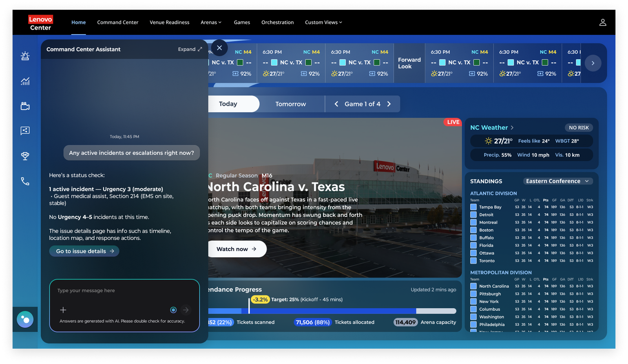Select Columbus row in standings
The height and width of the screenshot is (364, 628).
(532, 309)
